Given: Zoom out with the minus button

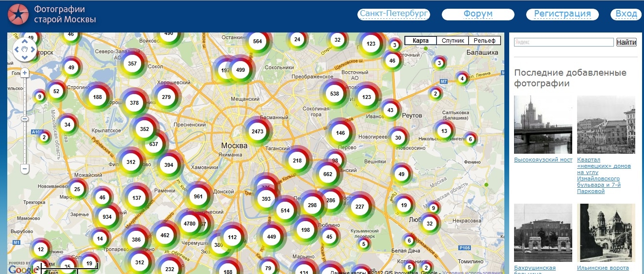Looking at the screenshot, I should click(x=25, y=169).
